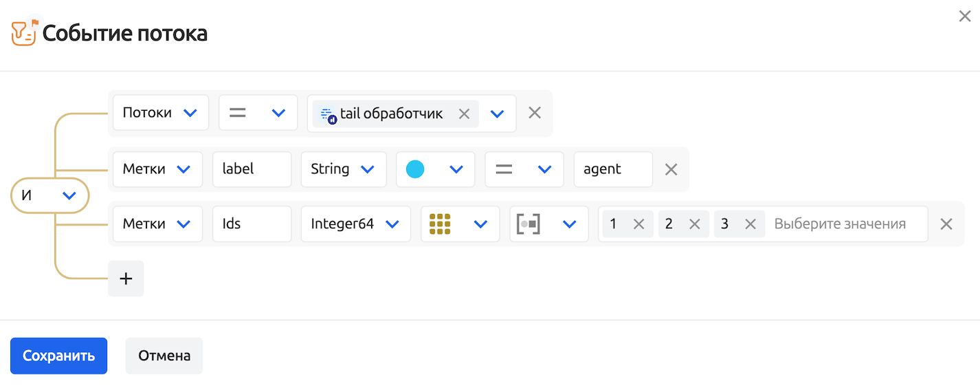
Task: Open the in-range operator dropdown in Ids row
Action: coord(548,224)
